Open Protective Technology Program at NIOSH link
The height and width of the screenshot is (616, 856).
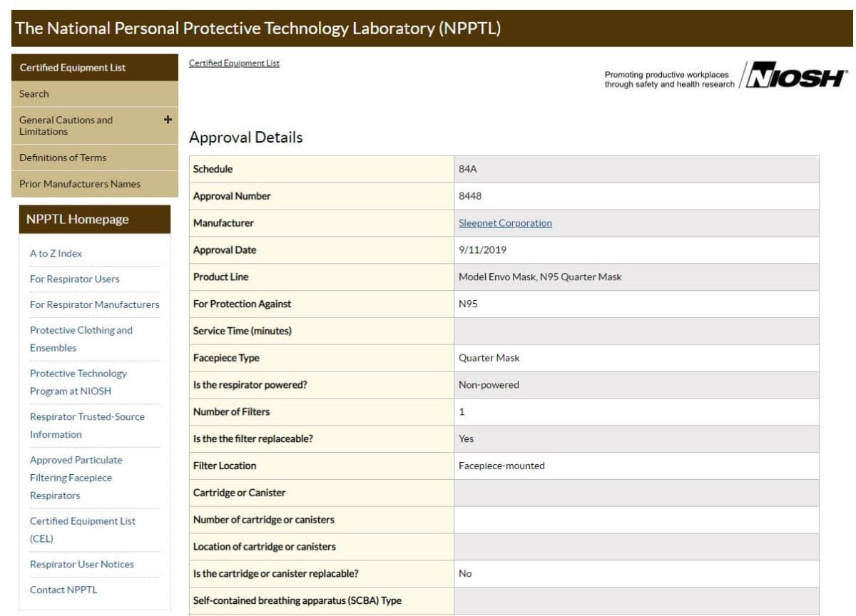click(78, 382)
